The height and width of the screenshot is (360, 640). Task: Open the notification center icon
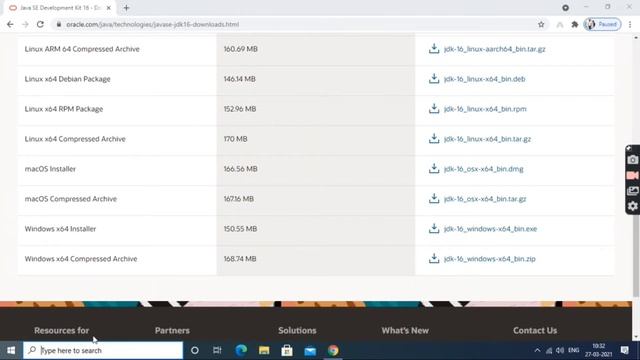click(624, 350)
